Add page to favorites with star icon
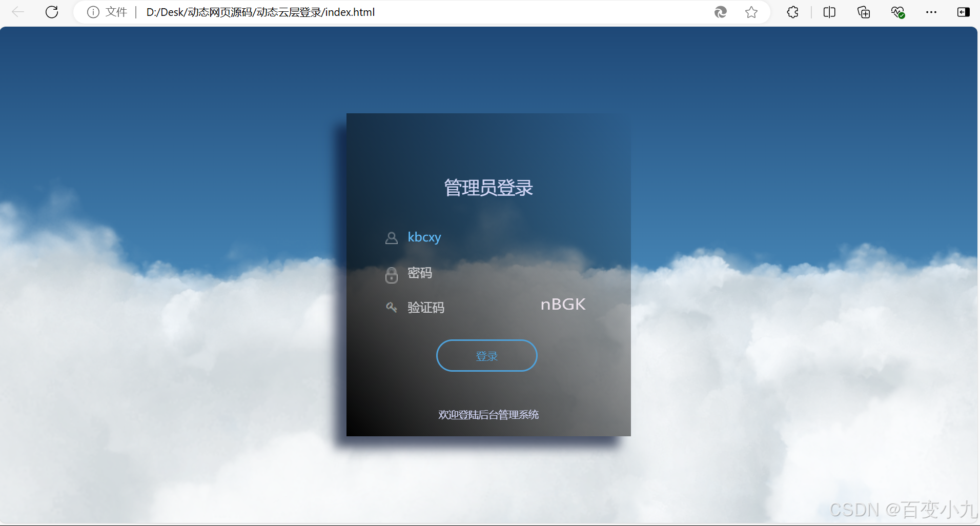Screen dimensions: 980x526 tap(751, 12)
